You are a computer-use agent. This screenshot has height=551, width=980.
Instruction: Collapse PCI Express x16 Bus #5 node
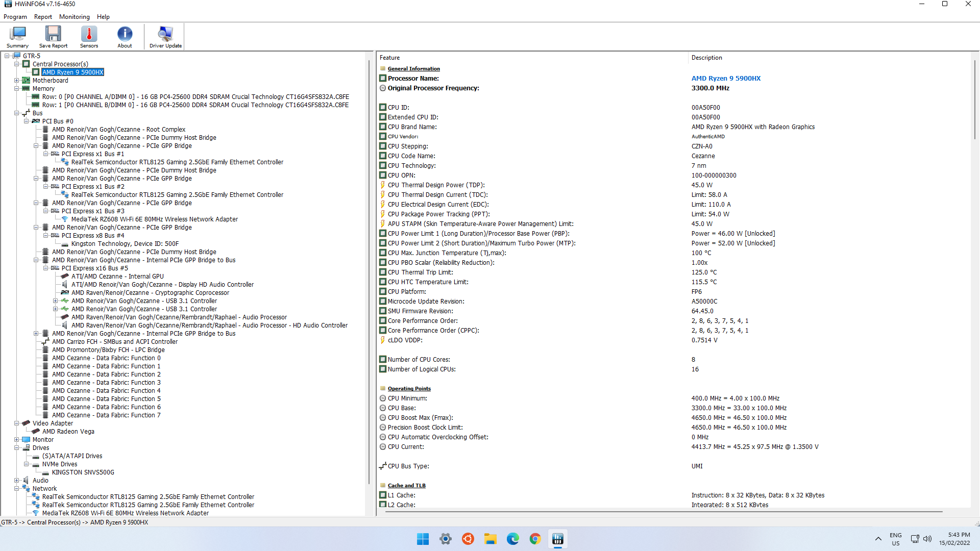46,268
